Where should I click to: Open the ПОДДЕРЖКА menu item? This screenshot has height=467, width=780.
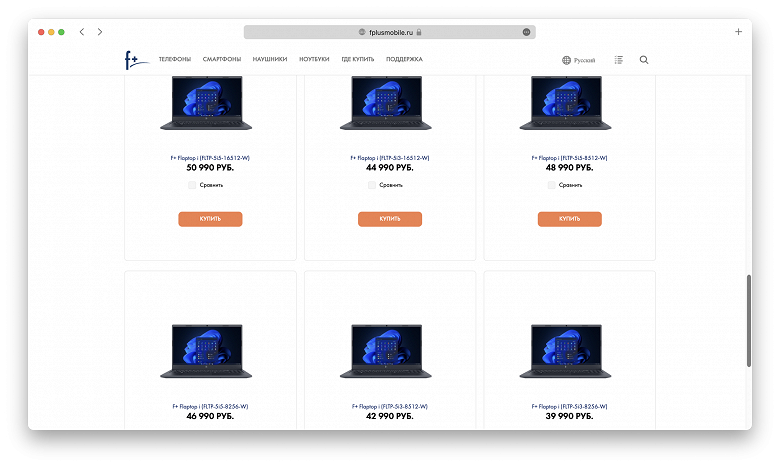tap(404, 59)
